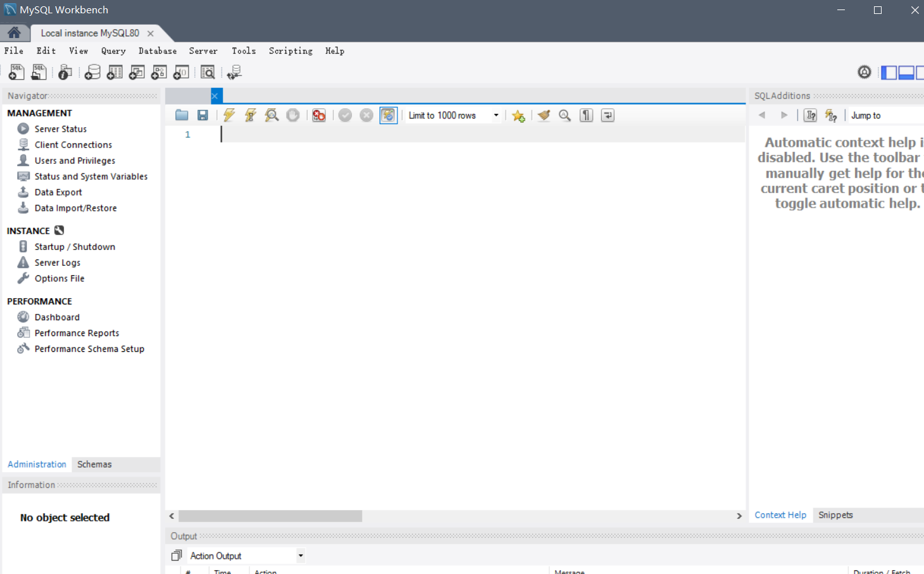The width and height of the screenshot is (924, 574).
Task: Save query as snippet star icon
Action: tap(518, 116)
